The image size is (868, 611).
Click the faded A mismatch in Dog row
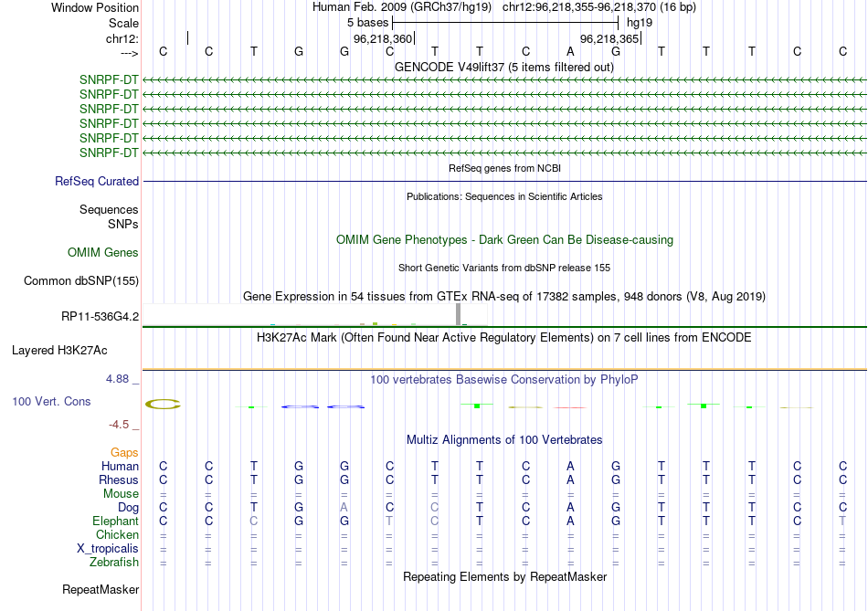pos(344,508)
